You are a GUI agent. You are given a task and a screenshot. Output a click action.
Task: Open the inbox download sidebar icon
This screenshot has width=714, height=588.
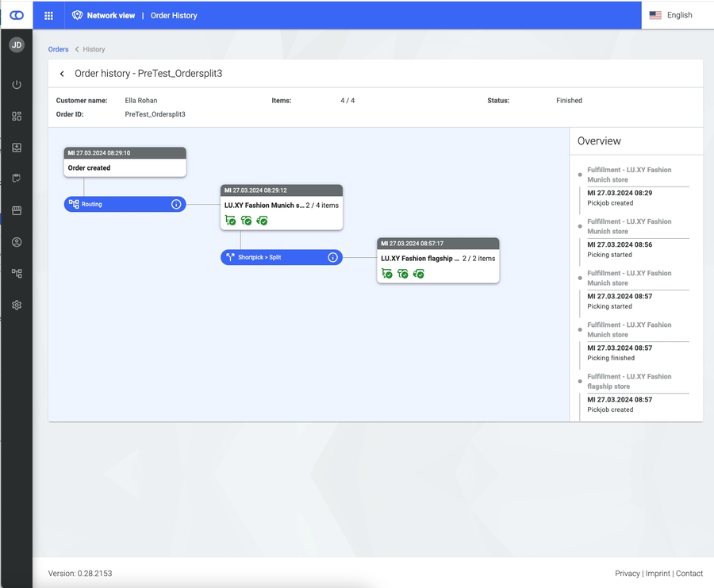tap(17, 148)
